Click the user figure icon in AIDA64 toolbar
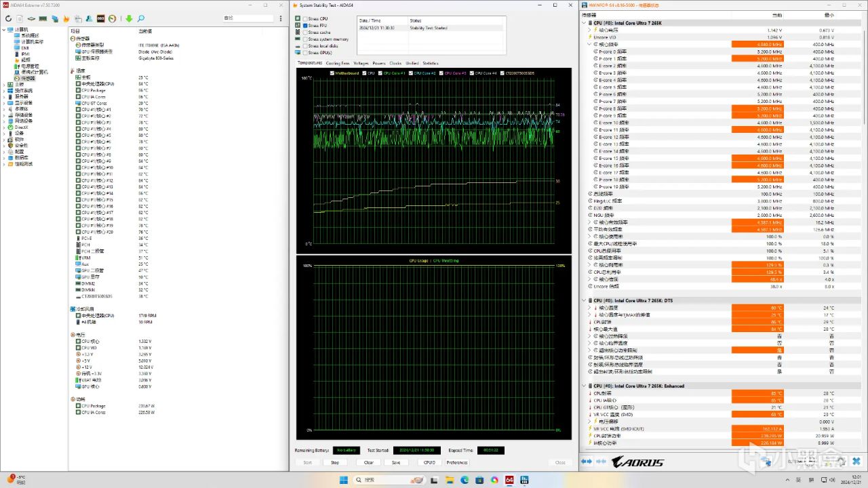Viewport: 868px width, 488px height. 89,19
